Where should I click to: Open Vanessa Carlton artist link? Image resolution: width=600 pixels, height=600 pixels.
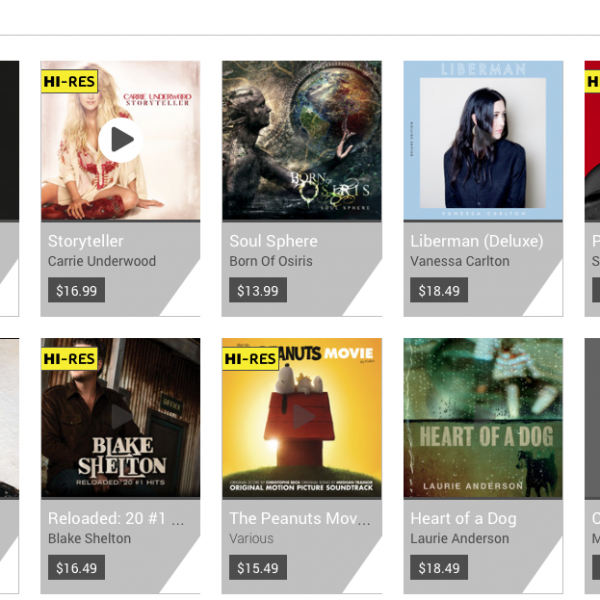point(460,261)
